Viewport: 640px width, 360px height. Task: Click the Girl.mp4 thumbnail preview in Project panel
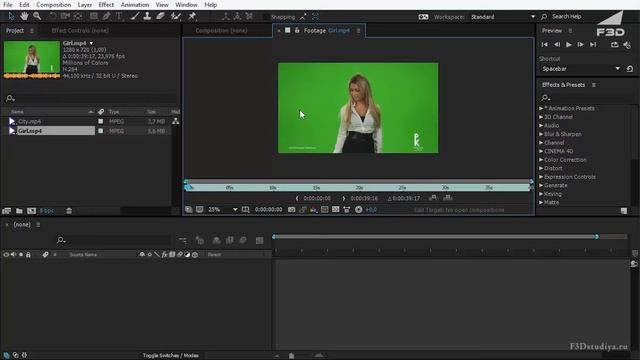[x=32, y=59]
